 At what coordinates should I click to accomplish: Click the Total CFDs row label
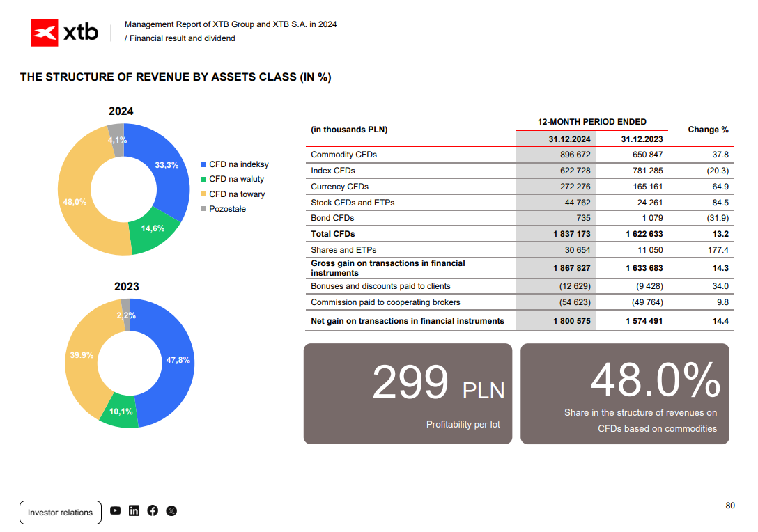point(332,234)
